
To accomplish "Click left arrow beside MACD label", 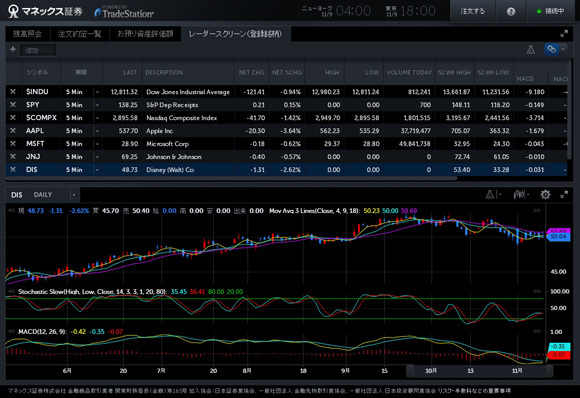I will [11, 331].
